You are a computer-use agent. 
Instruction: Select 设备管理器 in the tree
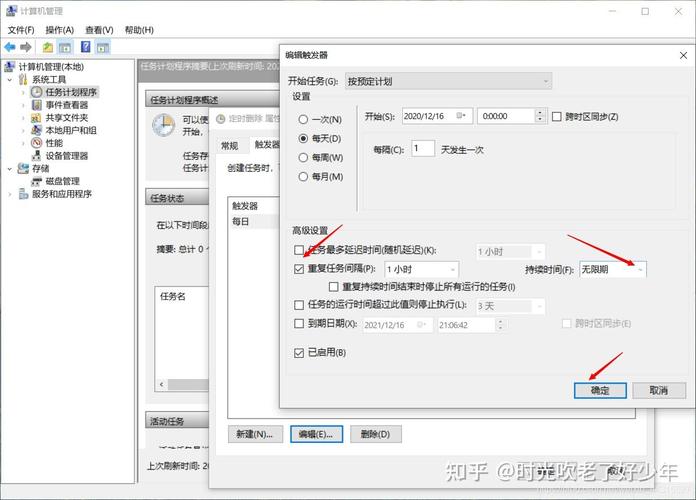[66, 156]
